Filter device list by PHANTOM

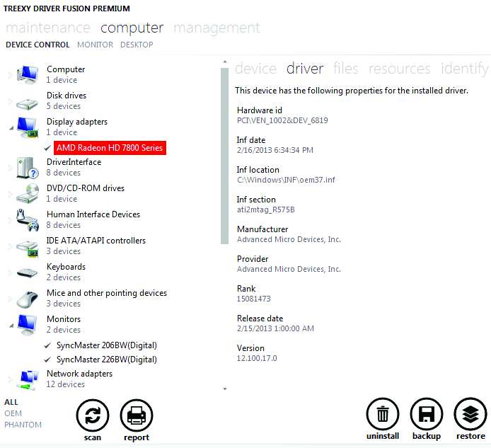[23, 425]
